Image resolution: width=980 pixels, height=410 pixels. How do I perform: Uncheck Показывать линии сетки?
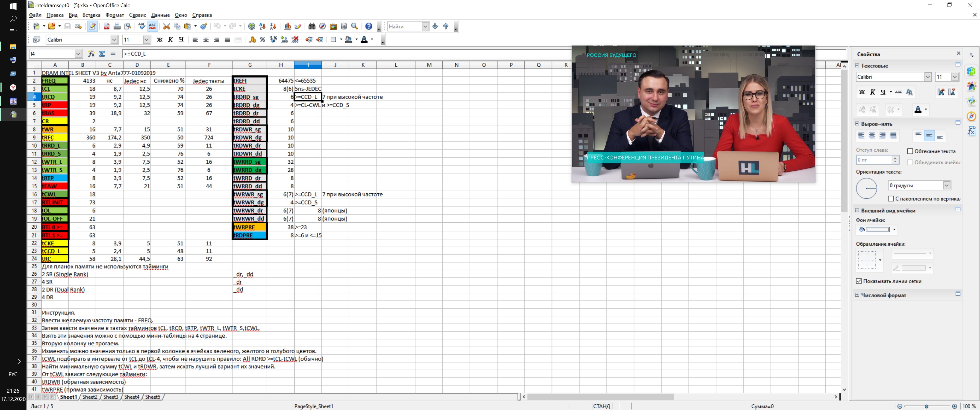(859, 281)
